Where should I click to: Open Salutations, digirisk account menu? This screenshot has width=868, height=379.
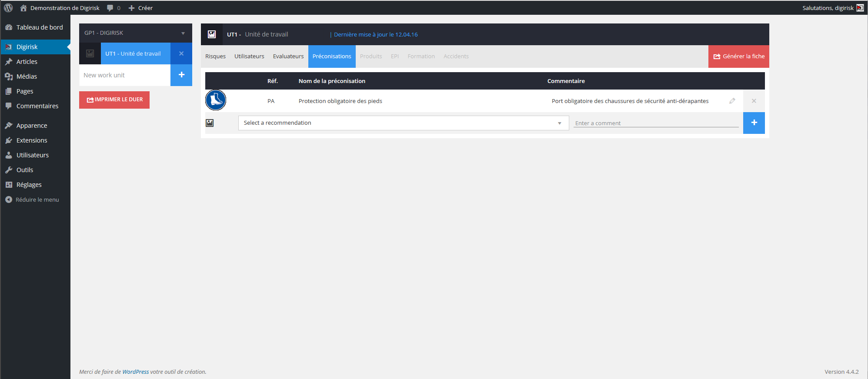pos(833,8)
